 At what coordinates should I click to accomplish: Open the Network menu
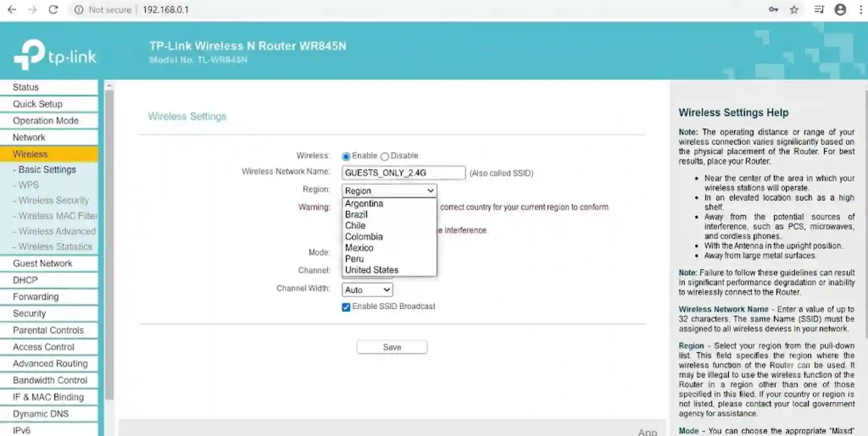pos(49,137)
